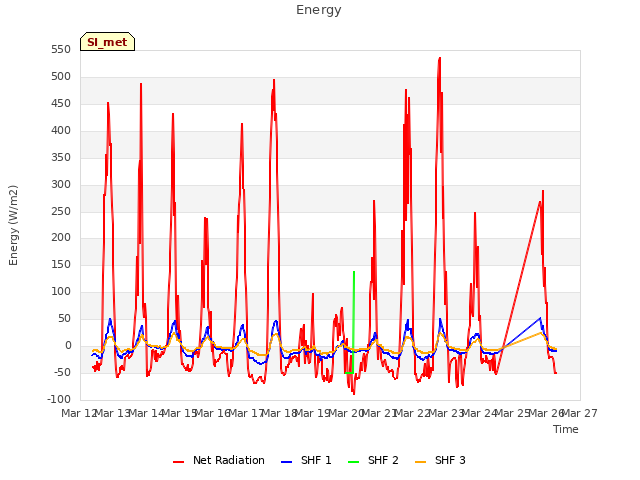This screenshot has height=480, width=640.
Task: Click the Mar 21 x-axis tick label
Action: point(379,413)
